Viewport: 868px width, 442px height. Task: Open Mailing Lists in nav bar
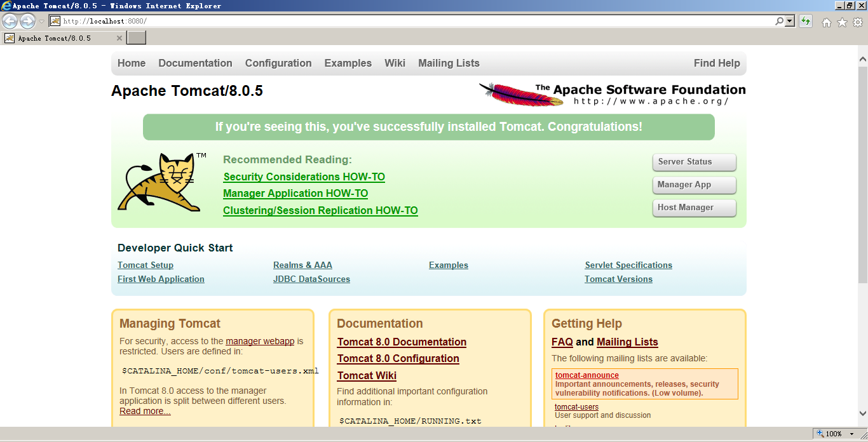tap(449, 63)
